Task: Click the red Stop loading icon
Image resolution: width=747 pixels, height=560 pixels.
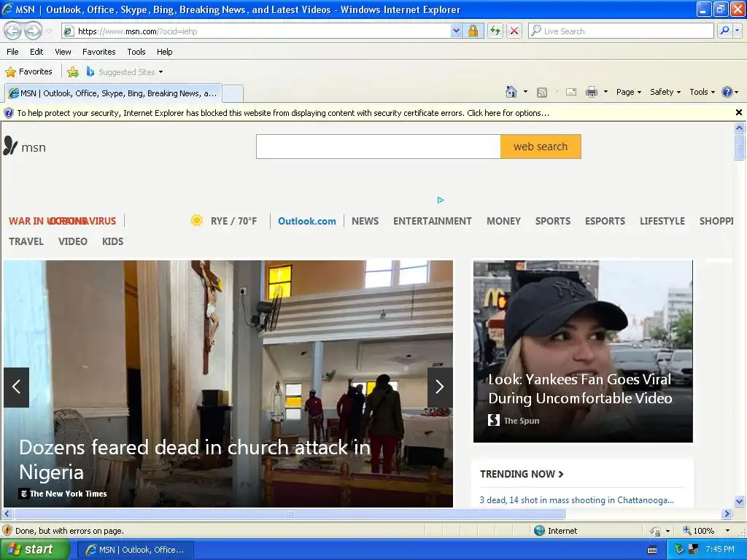Action: coord(514,31)
